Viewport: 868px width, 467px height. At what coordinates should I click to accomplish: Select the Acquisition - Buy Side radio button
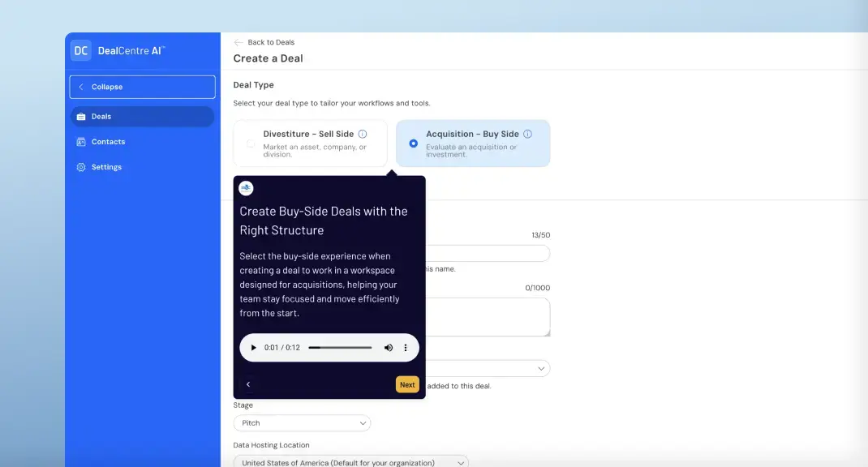point(414,144)
